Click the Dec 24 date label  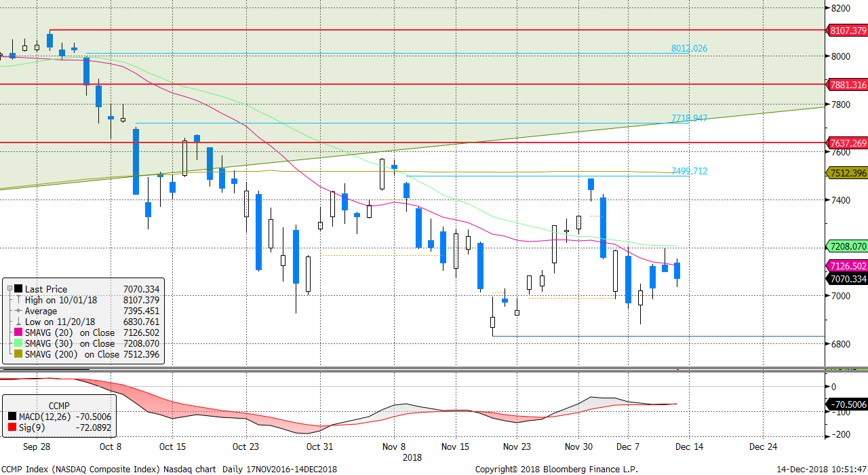(x=763, y=446)
